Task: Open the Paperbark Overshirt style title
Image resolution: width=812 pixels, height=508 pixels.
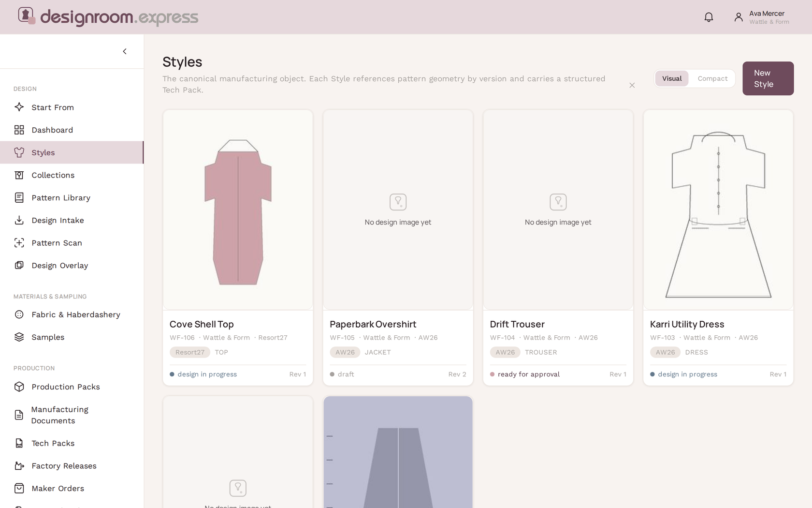Action: (373, 324)
